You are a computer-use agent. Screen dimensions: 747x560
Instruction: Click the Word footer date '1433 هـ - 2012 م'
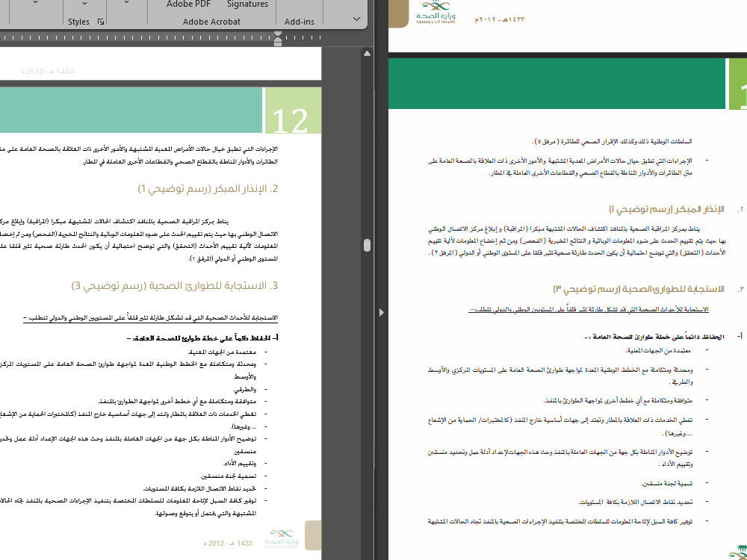(227, 543)
